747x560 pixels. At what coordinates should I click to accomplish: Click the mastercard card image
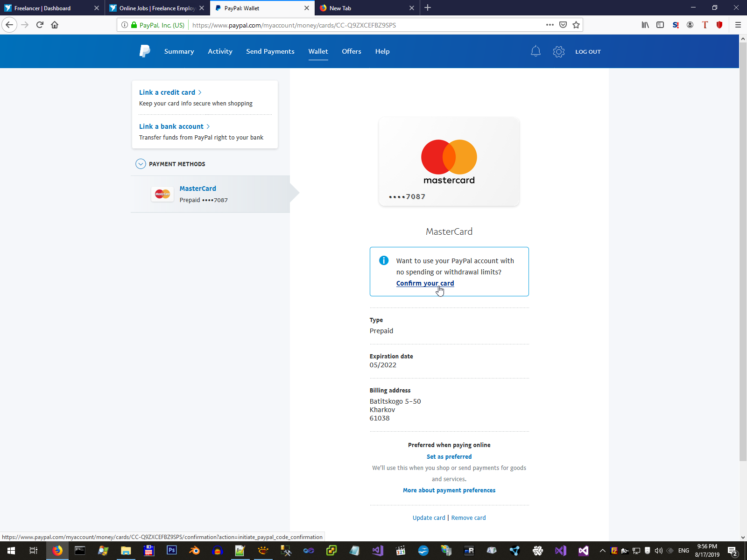coord(449,161)
